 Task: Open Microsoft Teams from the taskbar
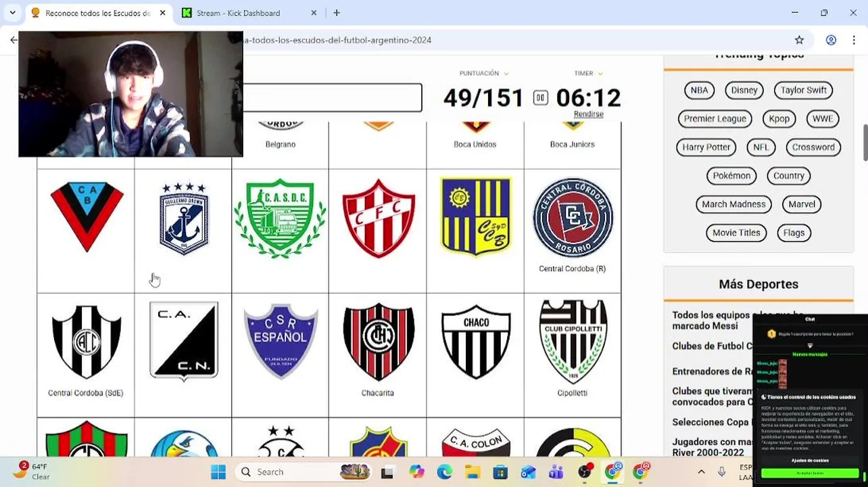coord(556,471)
